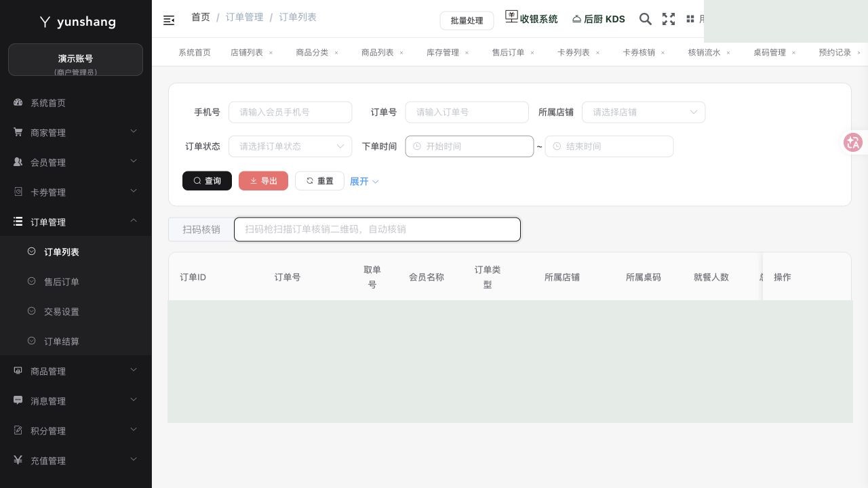This screenshot has width=868, height=488.
Task: Click the 积分管理 edit icon in sidebar
Action: (x=18, y=430)
